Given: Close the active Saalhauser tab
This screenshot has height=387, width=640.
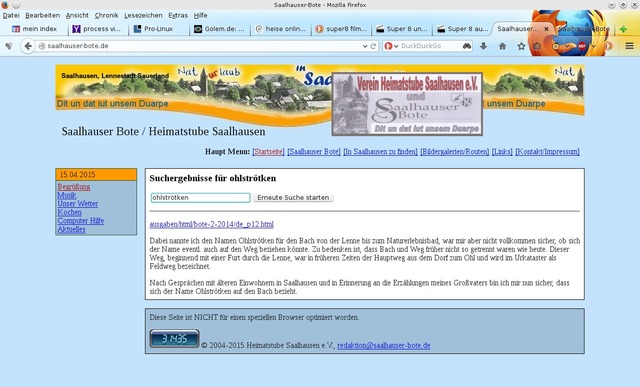Looking at the screenshot, I should (546, 29).
